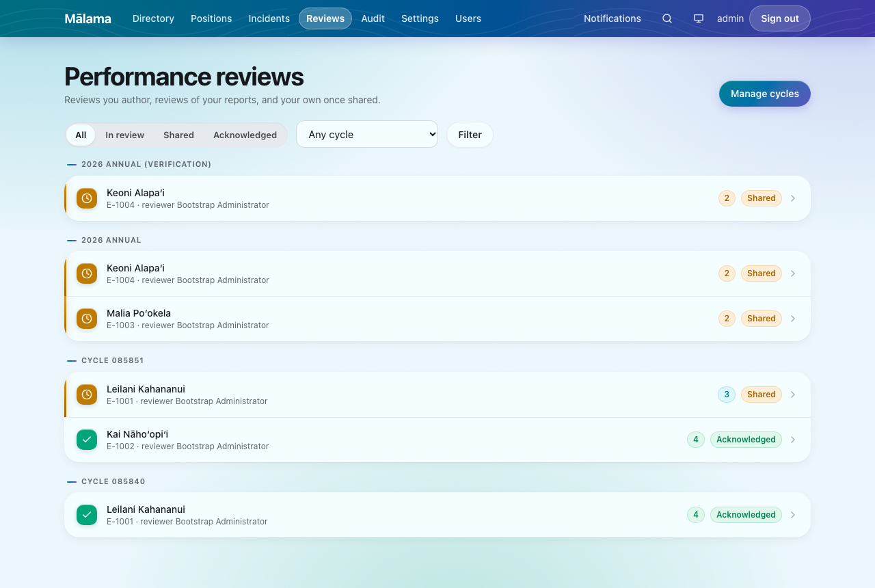Open Kai Nāhoʻopiʻi review name
The width and height of the screenshot is (875, 588).
click(x=137, y=434)
